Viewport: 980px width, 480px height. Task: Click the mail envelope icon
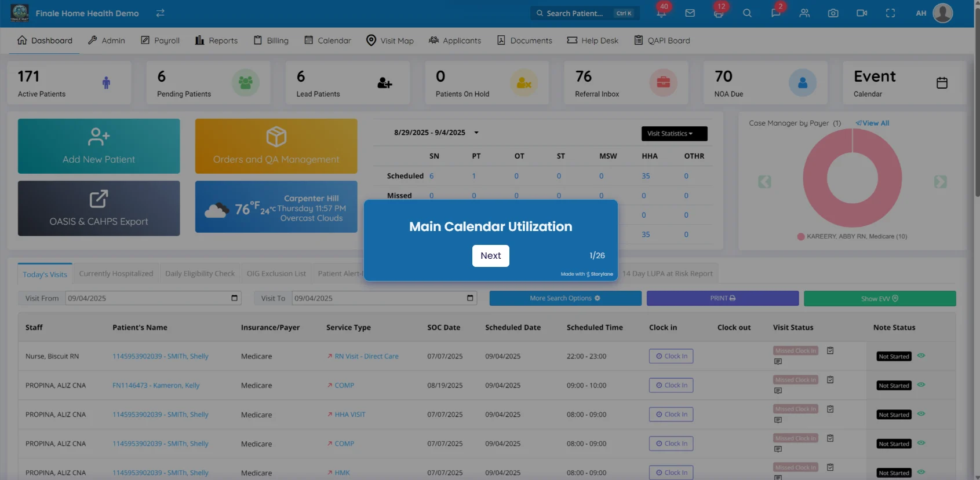(x=690, y=13)
